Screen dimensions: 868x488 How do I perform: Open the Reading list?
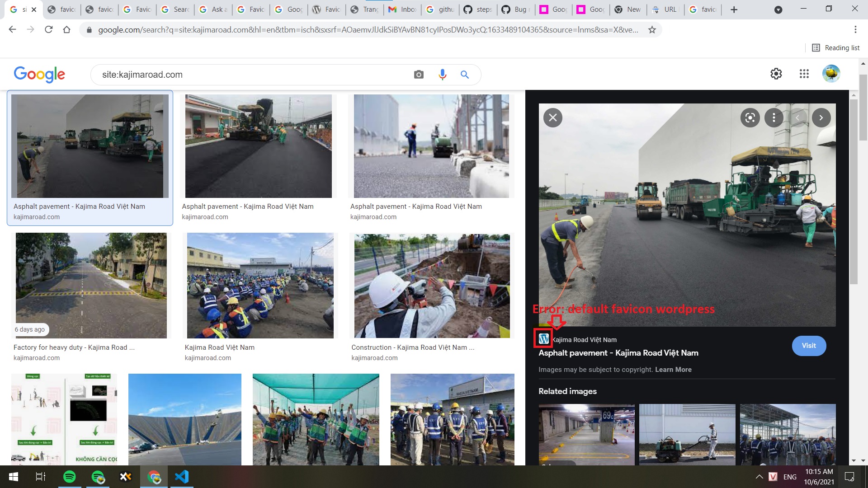[x=836, y=48]
